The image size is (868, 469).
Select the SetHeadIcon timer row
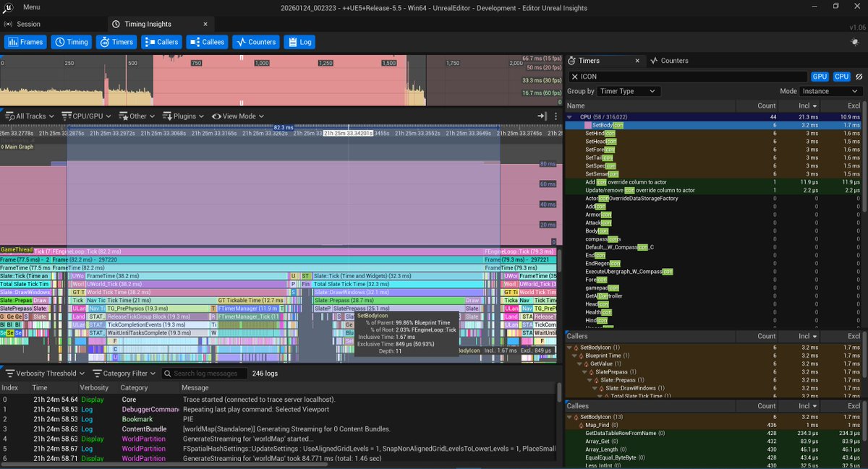(x=715, y=141)
